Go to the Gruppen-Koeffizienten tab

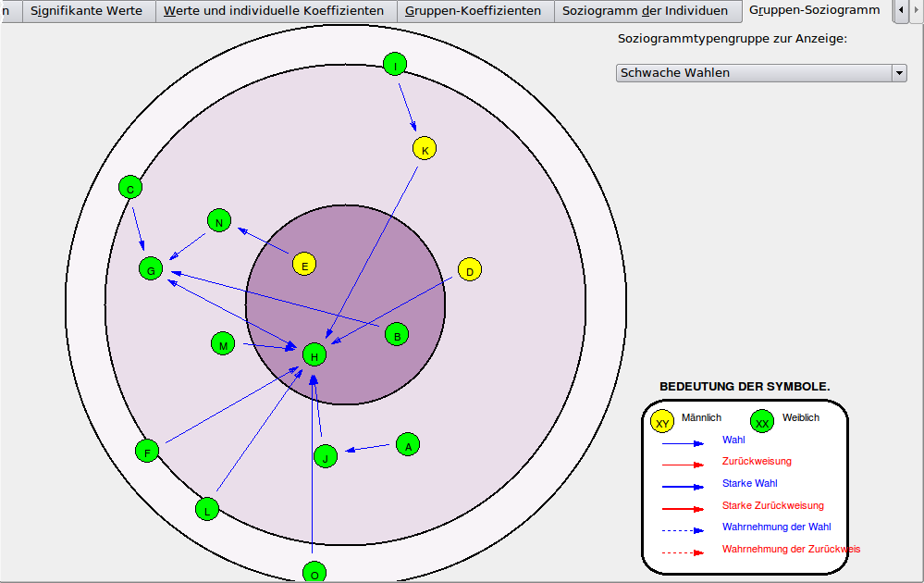point(474,11)
